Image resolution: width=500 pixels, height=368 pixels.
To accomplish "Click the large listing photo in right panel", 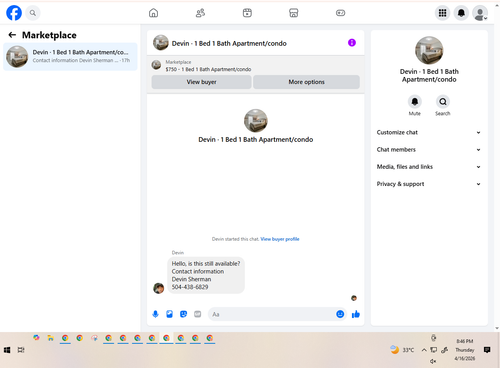I will point(429,50).
